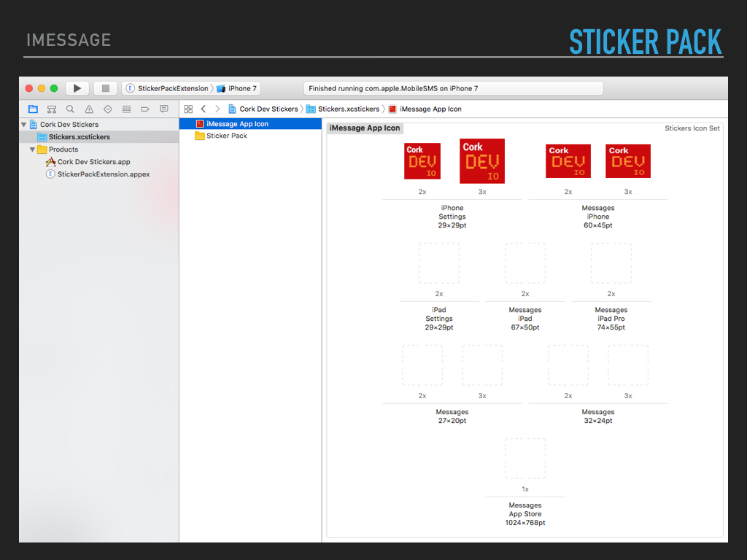
Task: Click the iMessage App Icon set title
Action: point(365,128)
